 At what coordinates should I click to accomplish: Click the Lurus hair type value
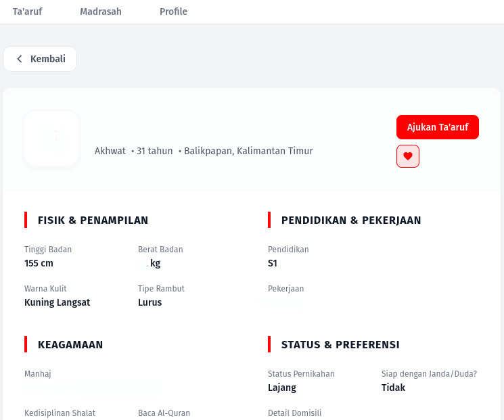[x=150, y=302]
